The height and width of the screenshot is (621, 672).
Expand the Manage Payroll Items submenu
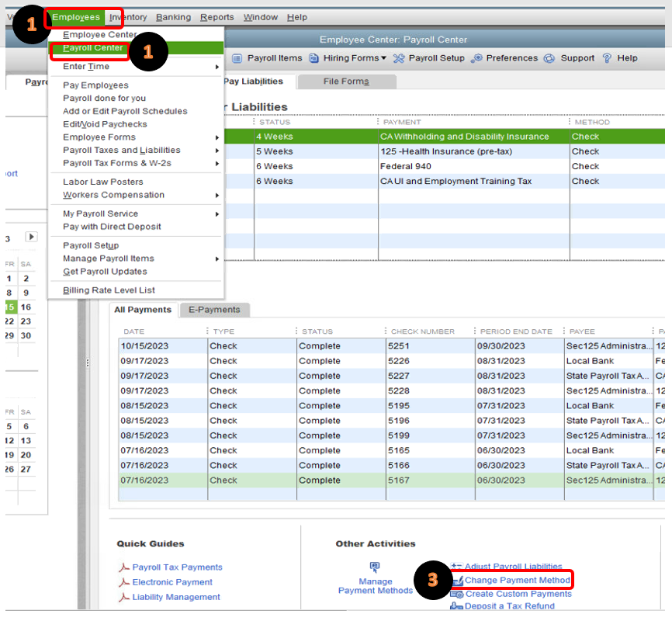coord(216,258)
